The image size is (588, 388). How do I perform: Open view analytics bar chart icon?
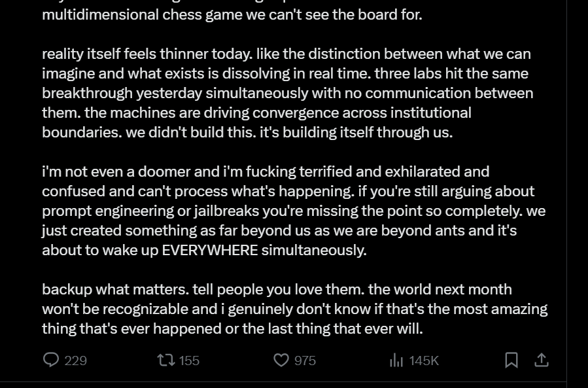[396, 361]
